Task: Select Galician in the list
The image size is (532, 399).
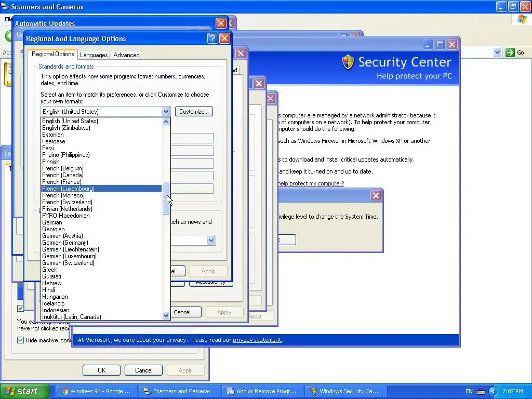Action: pyautogui.click(x=101, y=222)
